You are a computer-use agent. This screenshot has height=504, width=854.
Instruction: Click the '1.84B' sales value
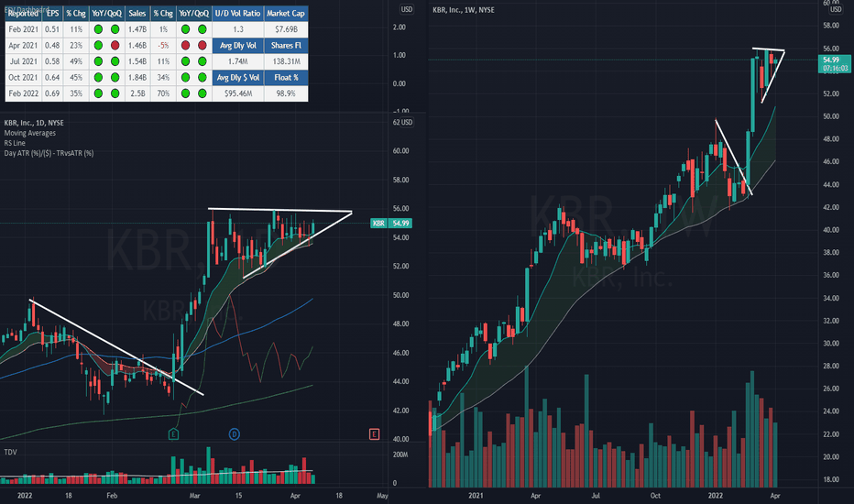(137, 78)
